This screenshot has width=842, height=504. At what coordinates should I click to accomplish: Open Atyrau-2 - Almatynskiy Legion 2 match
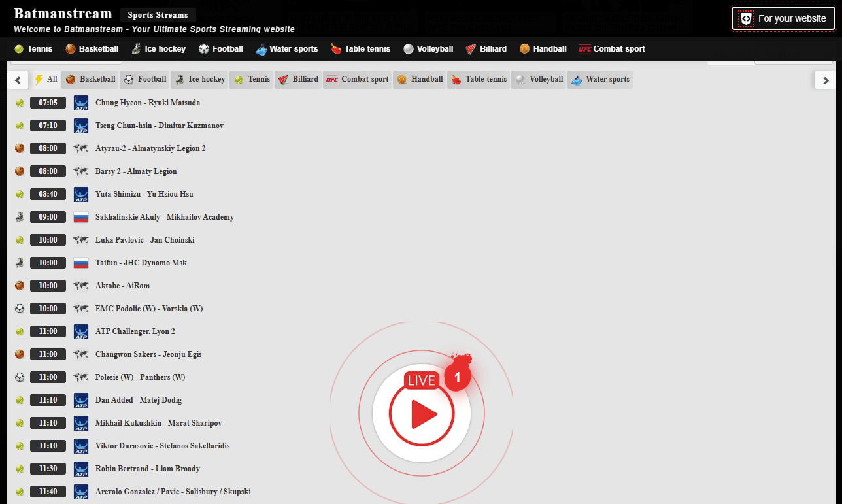[150, 148]
